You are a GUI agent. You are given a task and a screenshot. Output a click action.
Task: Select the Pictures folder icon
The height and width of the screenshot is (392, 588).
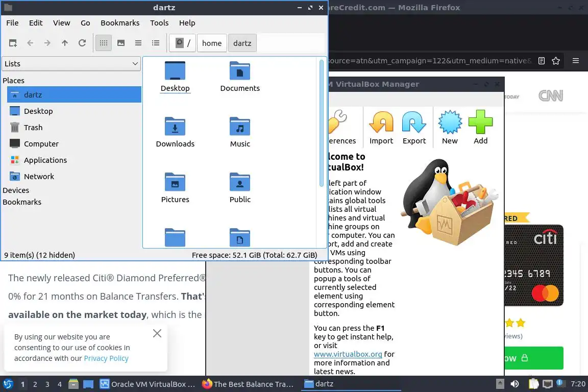[x=175, y=187]
